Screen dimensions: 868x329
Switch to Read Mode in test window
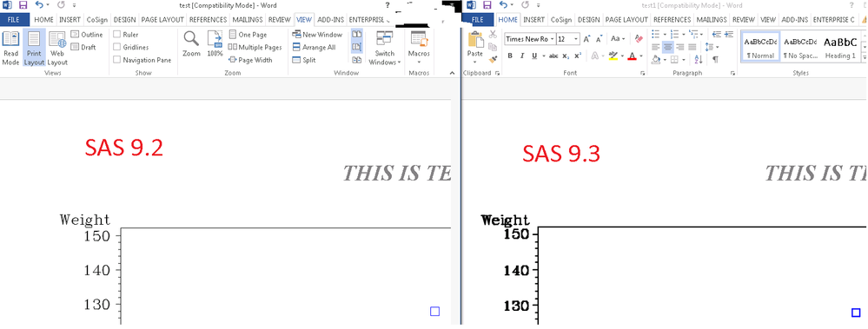[10, 48]
